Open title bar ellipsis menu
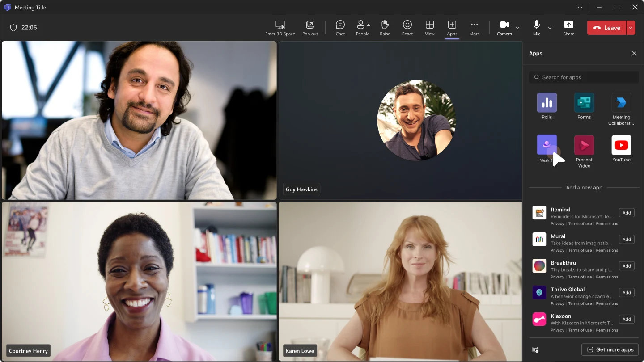This screenshot has width=644, height=362. [x=580, y=7]
